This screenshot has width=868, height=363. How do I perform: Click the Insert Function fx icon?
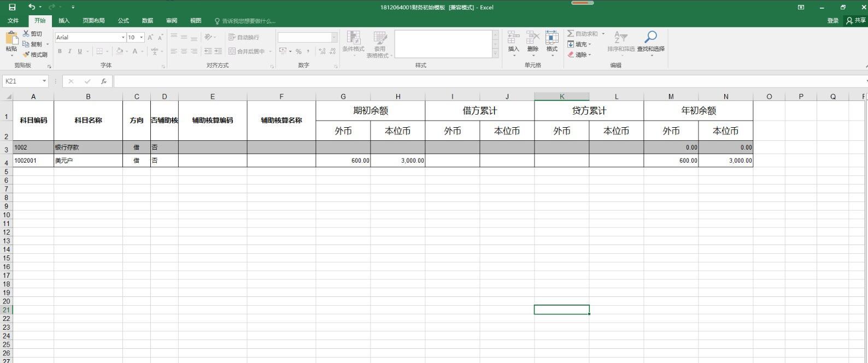(x=104, y=81)
